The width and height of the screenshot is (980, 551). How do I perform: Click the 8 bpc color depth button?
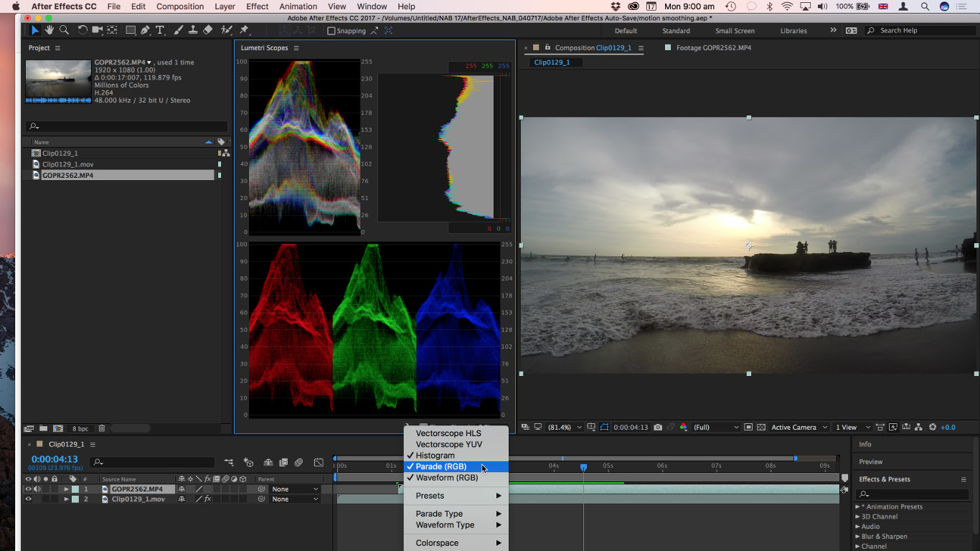pyautogui.click(x=80, y=428)
